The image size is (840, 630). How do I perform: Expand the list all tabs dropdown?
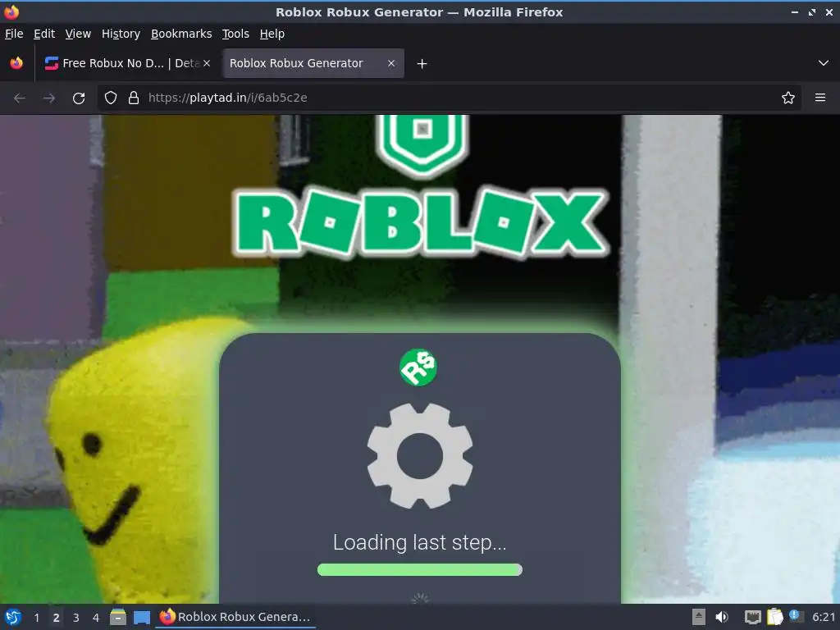coord(824,63)
